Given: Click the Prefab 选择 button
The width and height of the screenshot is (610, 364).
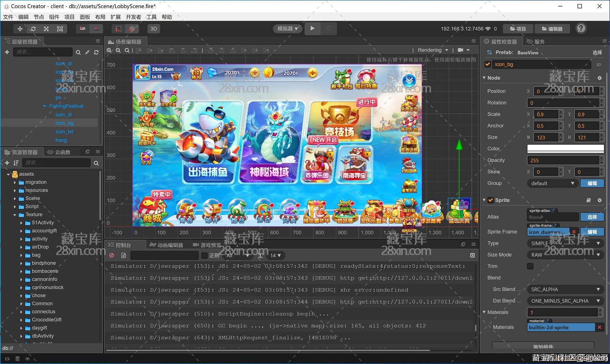Looking at the screenshot, I should tap(597, 52).
